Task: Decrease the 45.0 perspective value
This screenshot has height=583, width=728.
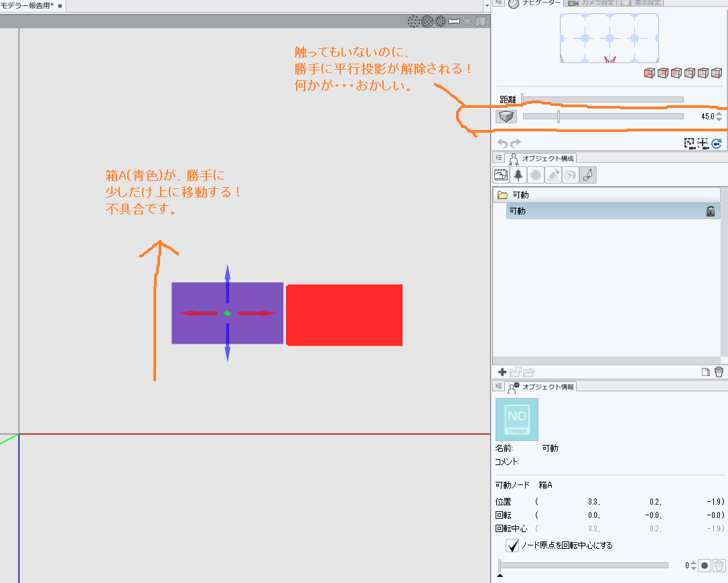Action: point(719,119)
